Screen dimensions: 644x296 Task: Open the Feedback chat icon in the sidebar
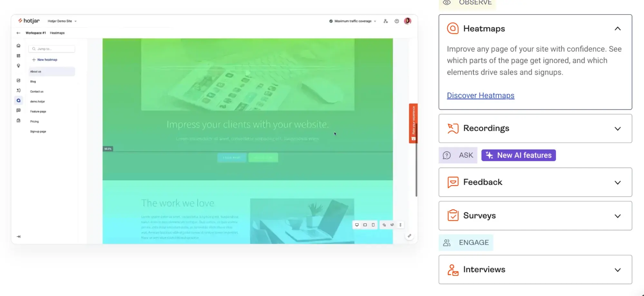tap(18, 111)
